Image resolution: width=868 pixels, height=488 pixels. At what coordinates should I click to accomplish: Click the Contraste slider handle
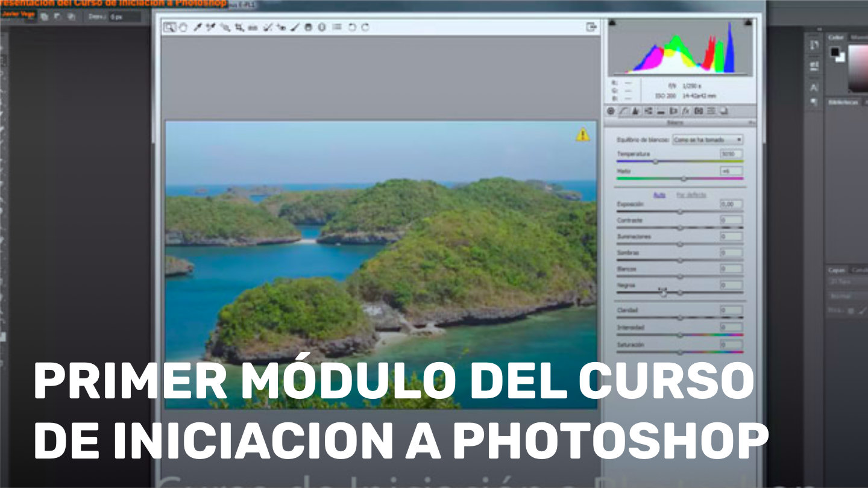pyautogui.click(x=680, y=228)
